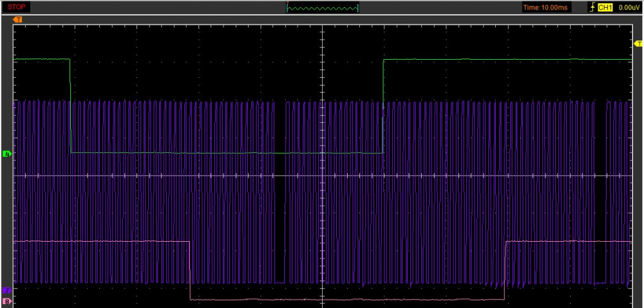Select the purple channel 7 ground marker
Viewport: 644px width, 308px height.
click(7, 291)
